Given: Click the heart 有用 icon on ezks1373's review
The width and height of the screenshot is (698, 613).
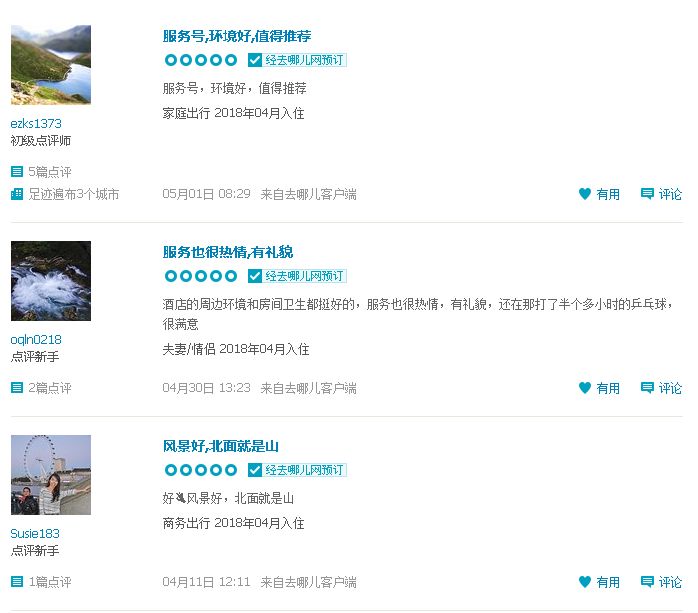Looking at the screenshot, I should pyautogui.click(x=584, y=194).
